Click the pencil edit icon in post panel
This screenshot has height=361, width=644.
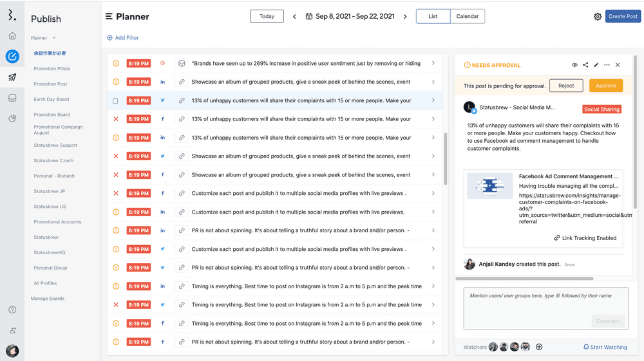coord(596,65)
